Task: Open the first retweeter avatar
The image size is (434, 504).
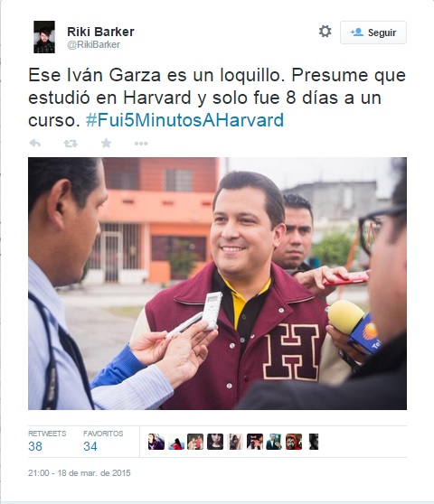Action: pyautogui.click(x=156, y=442)
